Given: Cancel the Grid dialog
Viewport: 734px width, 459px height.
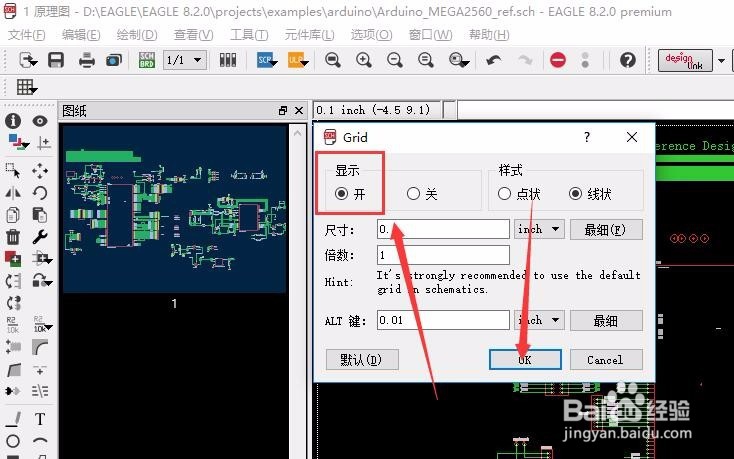Looking at the screenshot, I should (x=606, y=360).
